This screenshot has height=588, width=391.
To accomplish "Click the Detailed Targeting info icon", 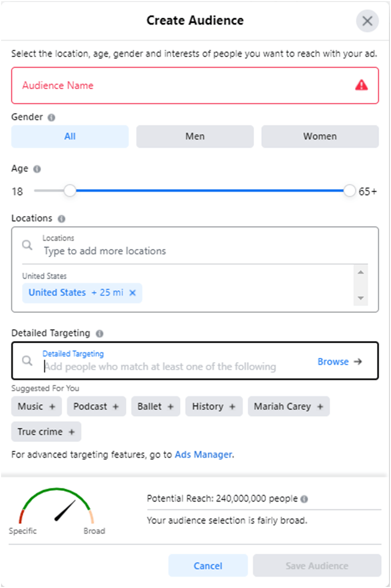I will [x=100, y=333].
